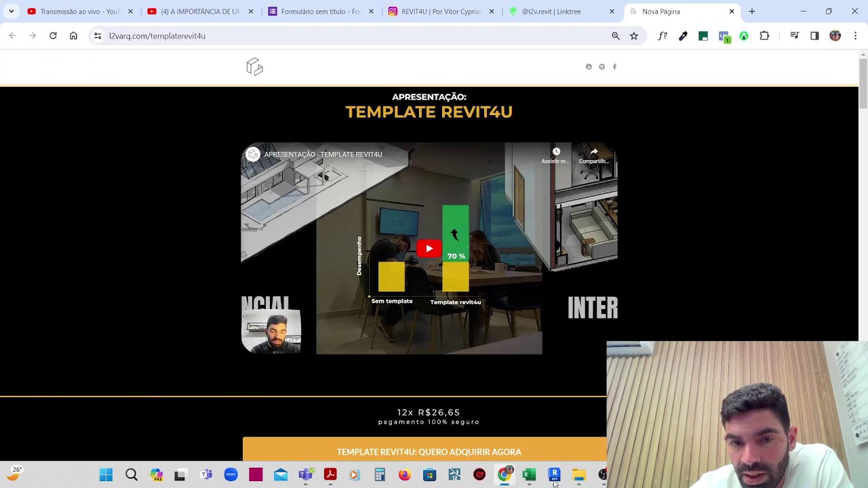Reload the current page
Screen dimensions: 868x488
pos(53,36)
